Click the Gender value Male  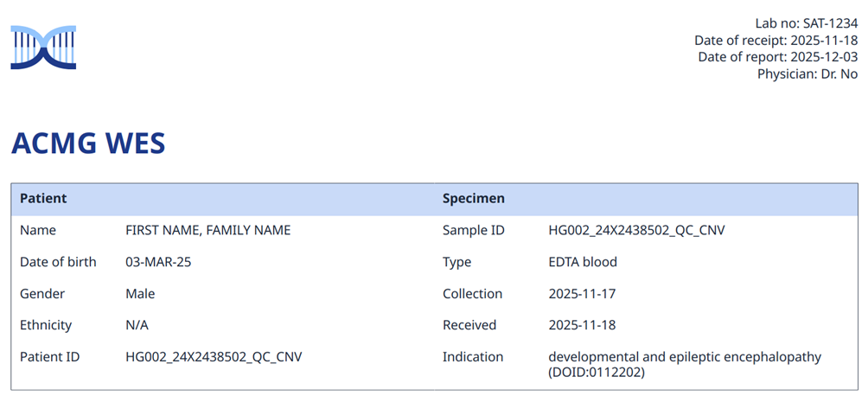pyautogui.click(x=140, y=294)
